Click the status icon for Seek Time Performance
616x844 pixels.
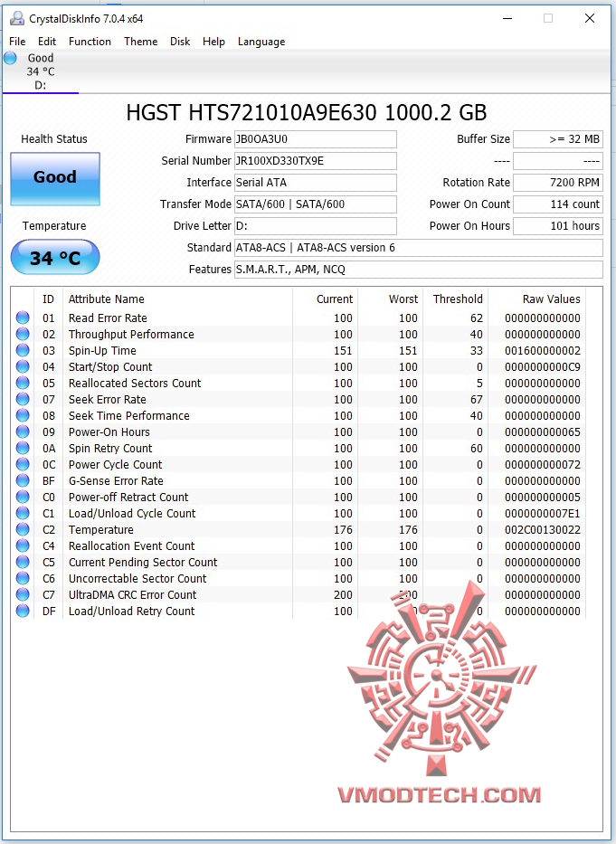point(23,415)
